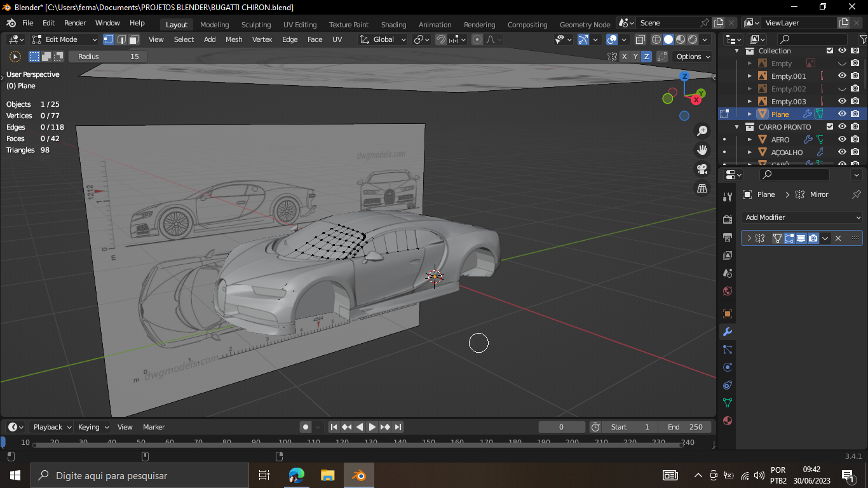Screen dimensions: 868x488
Task: Open the Render properties tab icon
Action: (728, 219)
